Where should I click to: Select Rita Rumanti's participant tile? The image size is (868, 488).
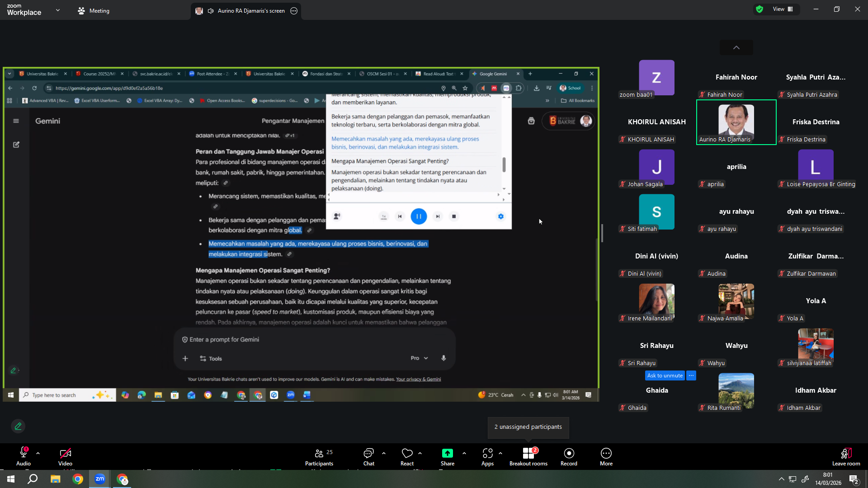point(736,391)
